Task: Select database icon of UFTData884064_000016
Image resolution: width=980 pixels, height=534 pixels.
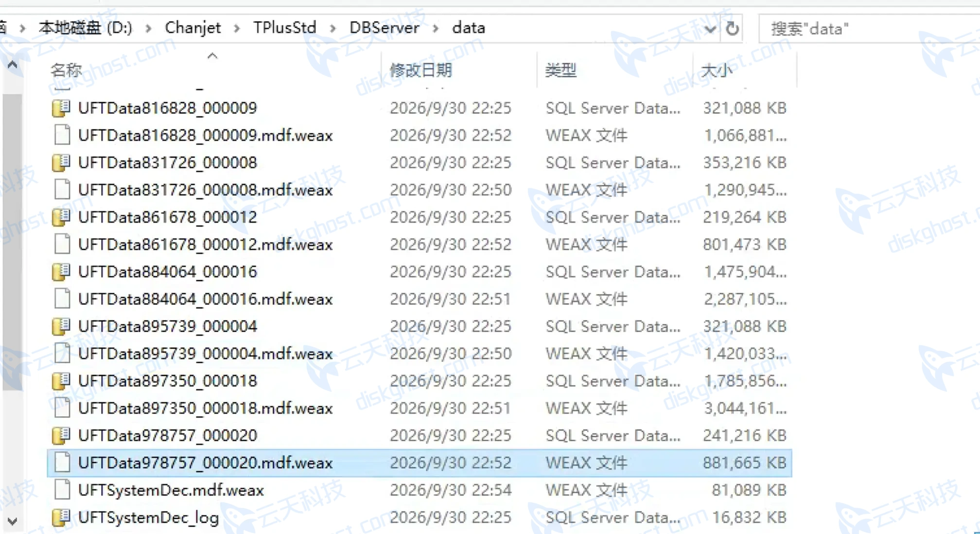Action: 61,271
